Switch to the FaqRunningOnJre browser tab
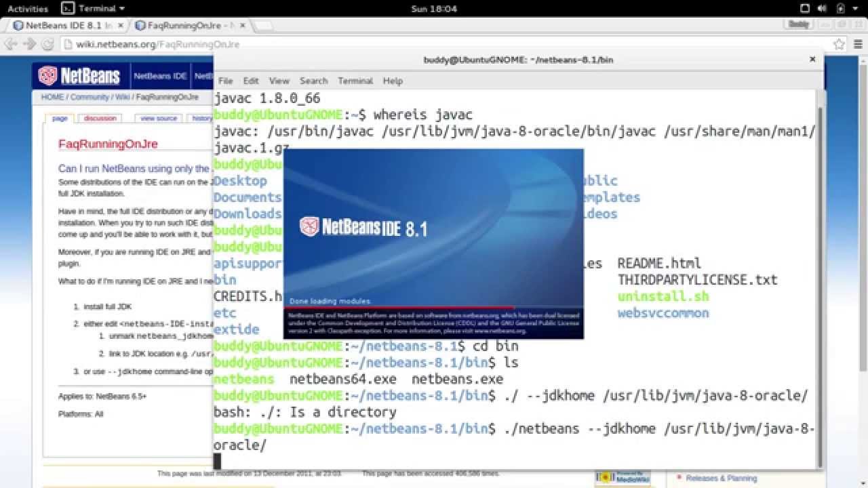 click(191, 26)
